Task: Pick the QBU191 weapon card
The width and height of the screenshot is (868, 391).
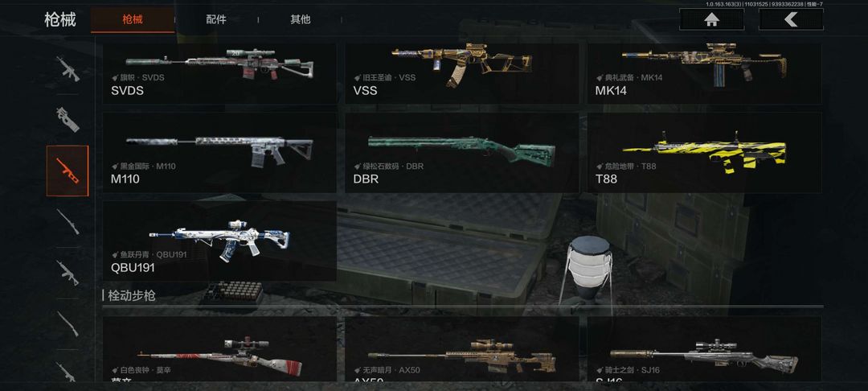Action: (x=219, y=241)
